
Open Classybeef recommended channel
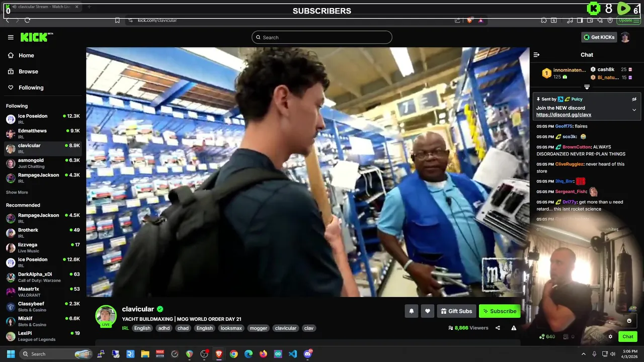43,307
